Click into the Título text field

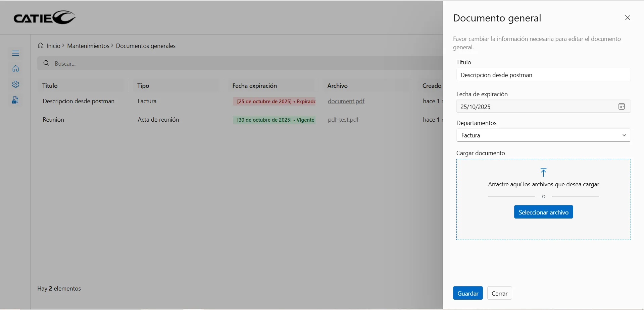click(x=543, y=75)
